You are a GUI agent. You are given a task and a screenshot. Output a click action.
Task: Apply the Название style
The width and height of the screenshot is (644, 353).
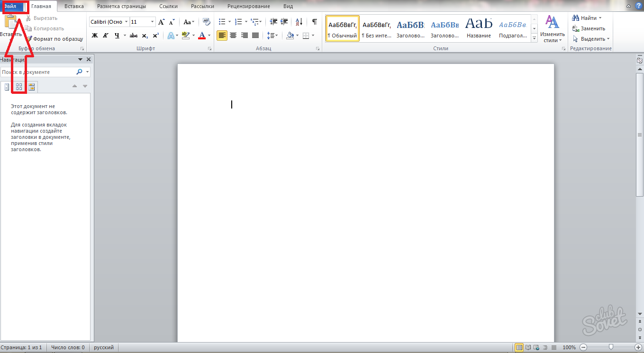(x=479, y=28)
